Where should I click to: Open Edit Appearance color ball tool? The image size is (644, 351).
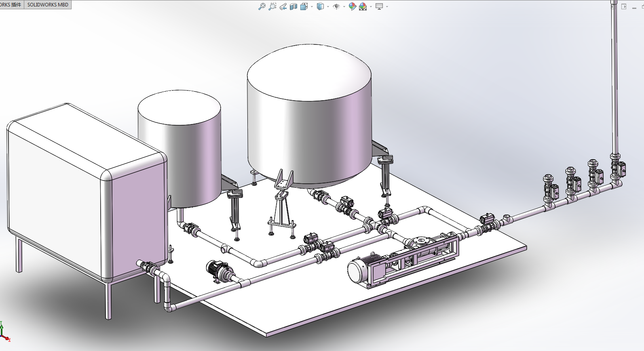tap(352, 6)
